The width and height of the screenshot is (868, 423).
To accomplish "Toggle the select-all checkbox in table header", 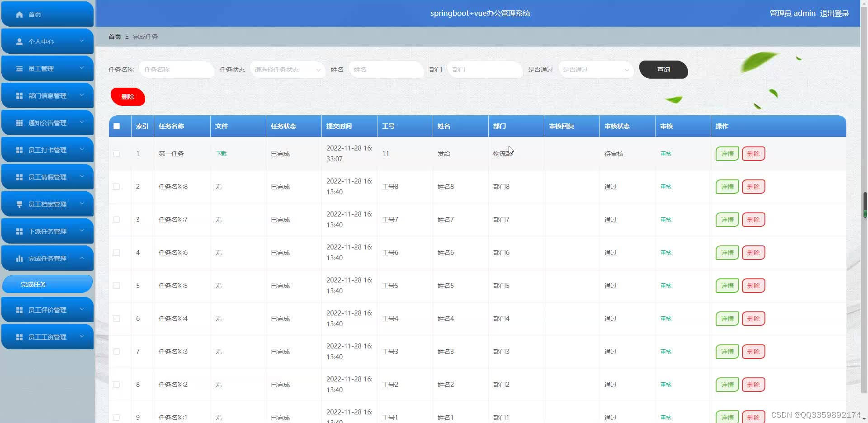I will pyautogui.click(x=117, y=126).
